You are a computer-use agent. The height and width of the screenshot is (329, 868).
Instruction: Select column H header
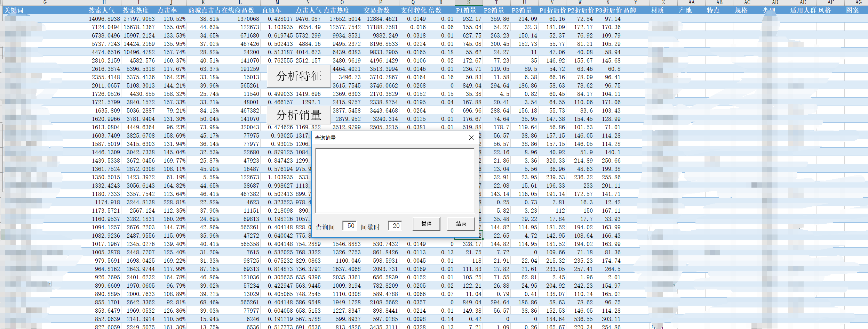[x=104, y=2]
